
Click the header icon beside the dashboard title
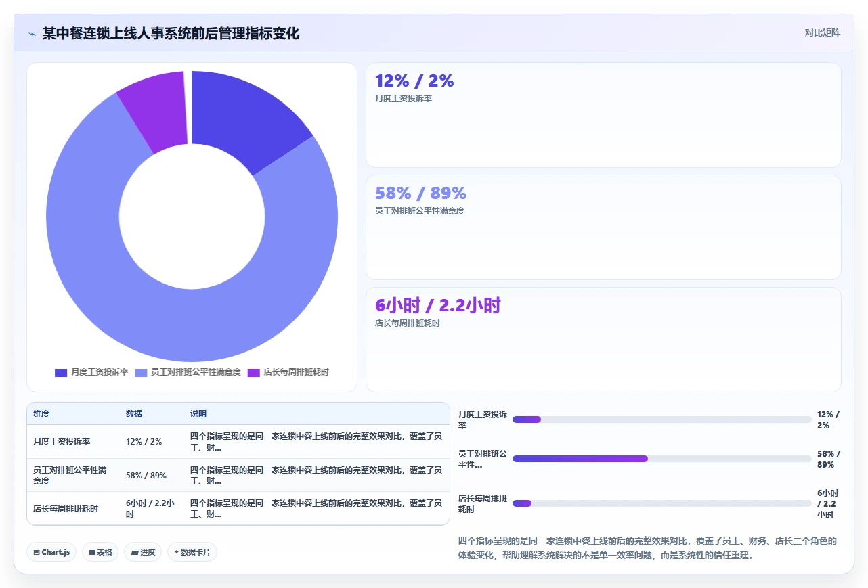pyautogui.click(x=32, y=33)
